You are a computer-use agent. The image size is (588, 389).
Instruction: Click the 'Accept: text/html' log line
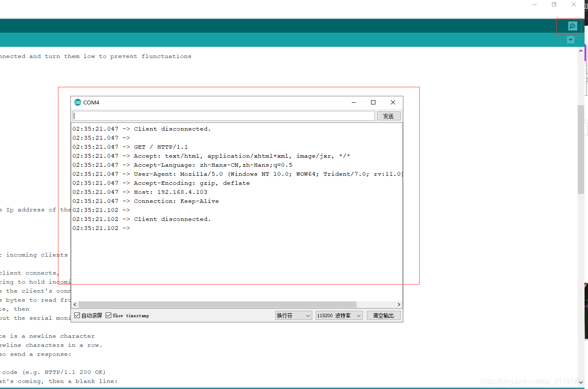point(211,156)
